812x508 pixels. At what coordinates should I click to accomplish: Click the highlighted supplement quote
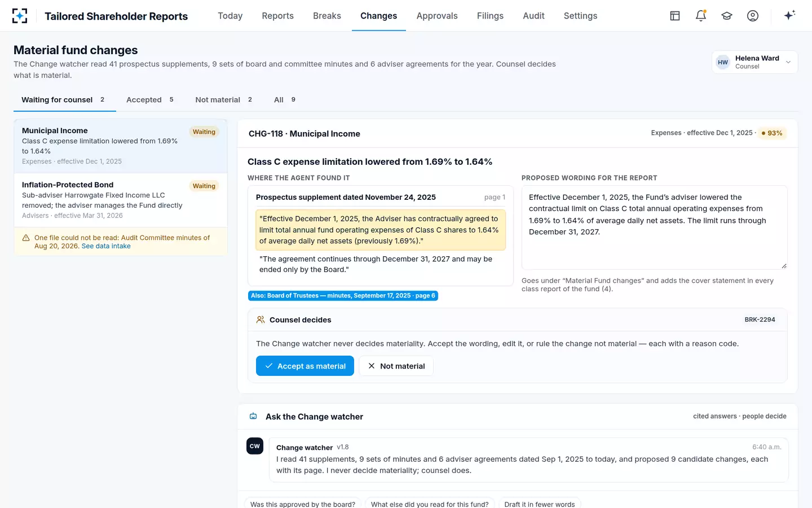pyautogui.click(x=381, y=230)
